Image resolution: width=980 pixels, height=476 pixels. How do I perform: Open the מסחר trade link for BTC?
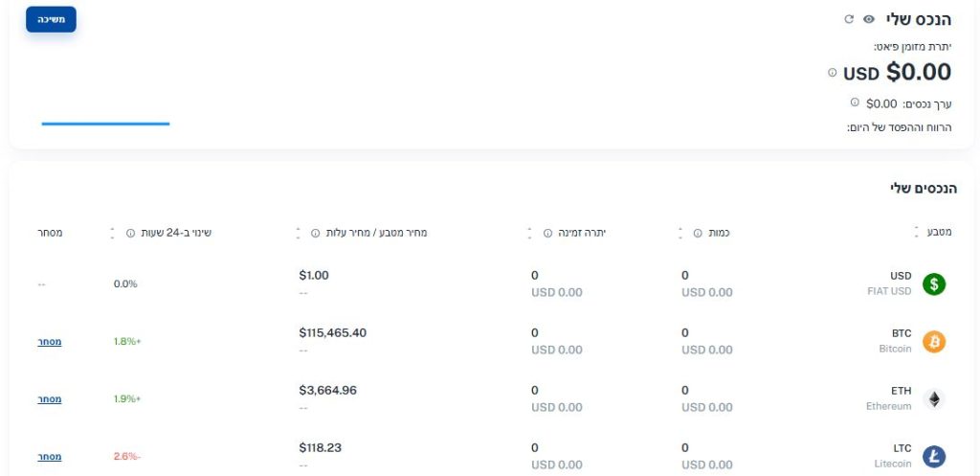click(50, 342)
